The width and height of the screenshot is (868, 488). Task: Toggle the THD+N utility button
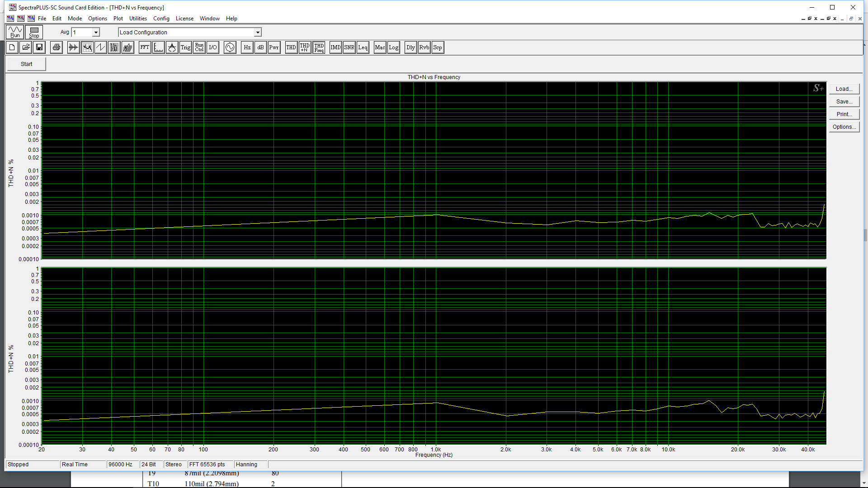(x=305, y=47)
